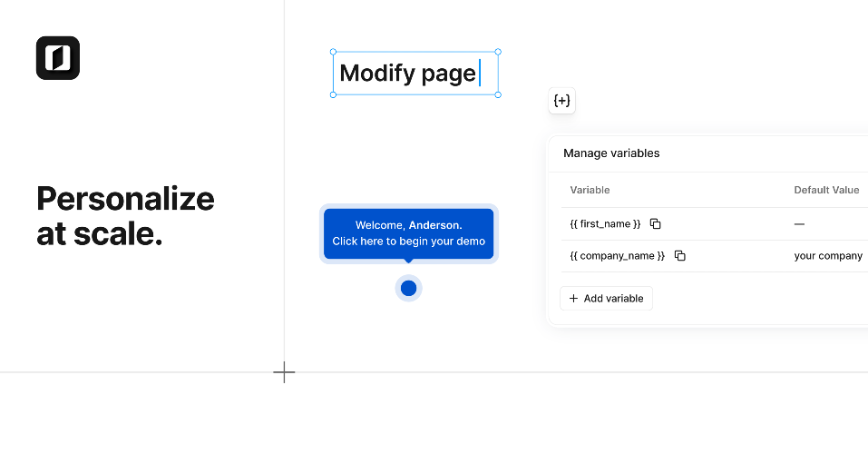Screen dimensions: 868x454
Task: Select the {{ company_name }} variable text
Action: click(x=618, y=255)
